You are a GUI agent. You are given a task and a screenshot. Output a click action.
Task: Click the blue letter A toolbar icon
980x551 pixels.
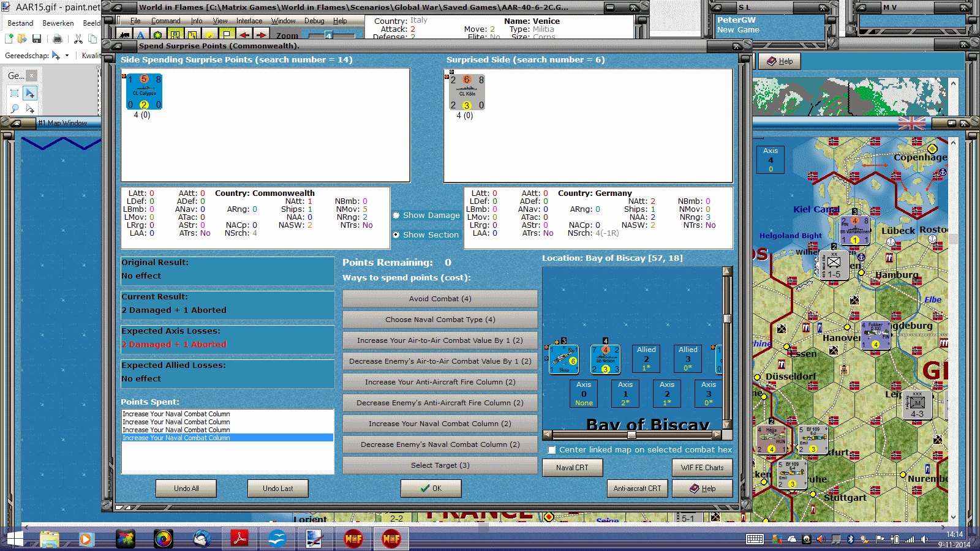141,35
